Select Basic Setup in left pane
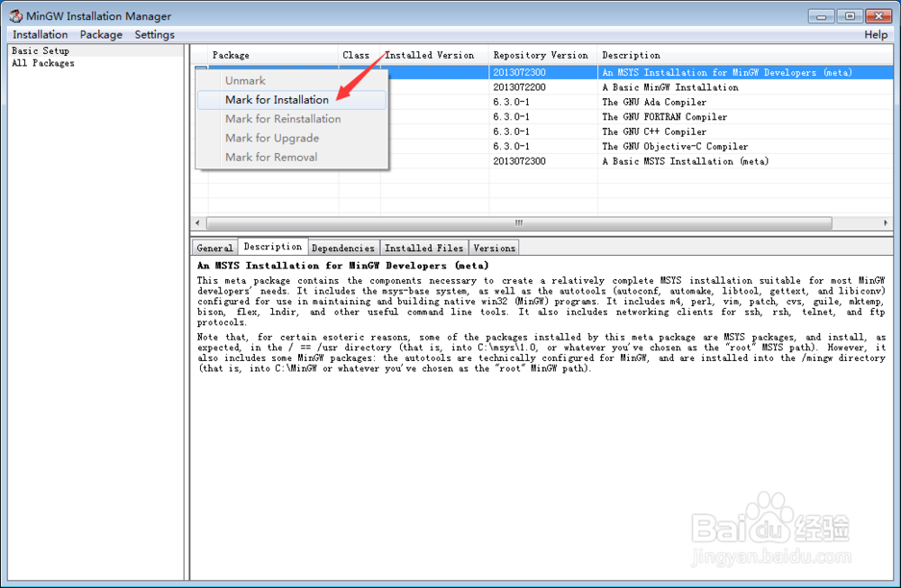 tap(41, 50)
